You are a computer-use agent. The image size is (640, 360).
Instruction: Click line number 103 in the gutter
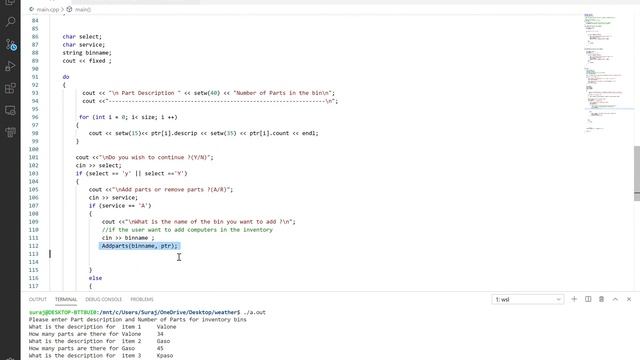(x=34, y=173)
